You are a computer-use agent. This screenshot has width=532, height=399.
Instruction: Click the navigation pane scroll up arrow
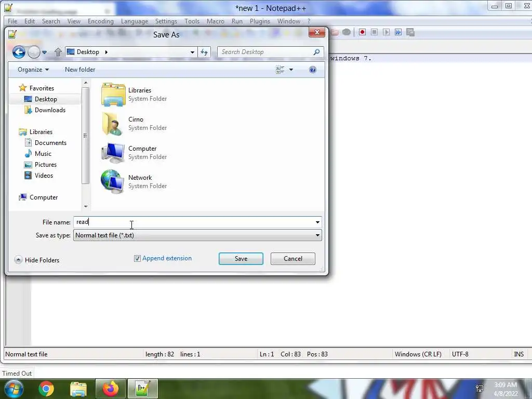point(86,83)
